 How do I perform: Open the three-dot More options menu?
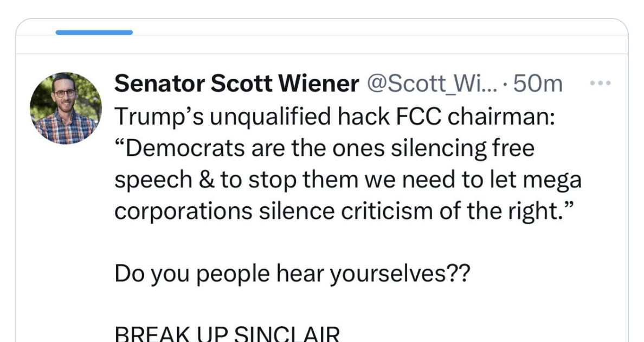click(600, 84)
